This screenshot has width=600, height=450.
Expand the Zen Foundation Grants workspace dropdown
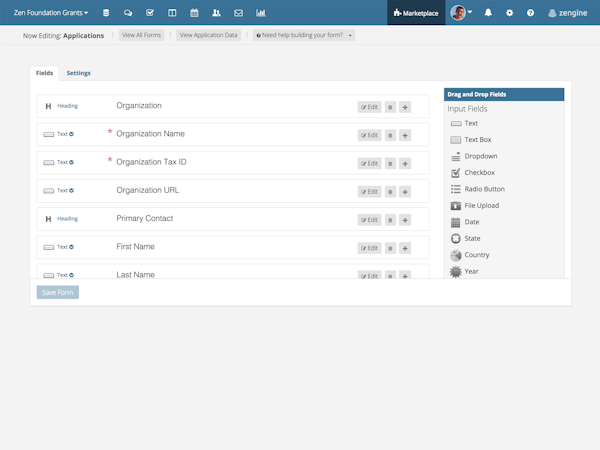pyautogui.click(x=51, y=13)
